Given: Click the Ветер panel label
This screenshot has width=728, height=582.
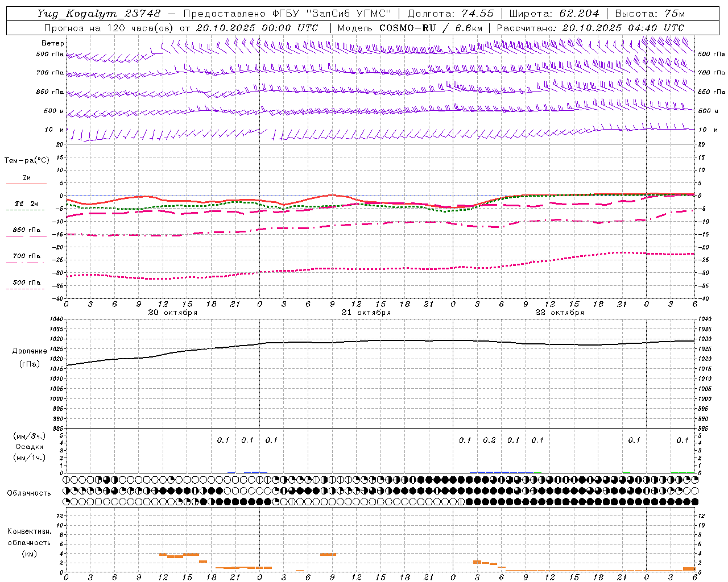Looking at the screenshot, I should tap(53, 43).
